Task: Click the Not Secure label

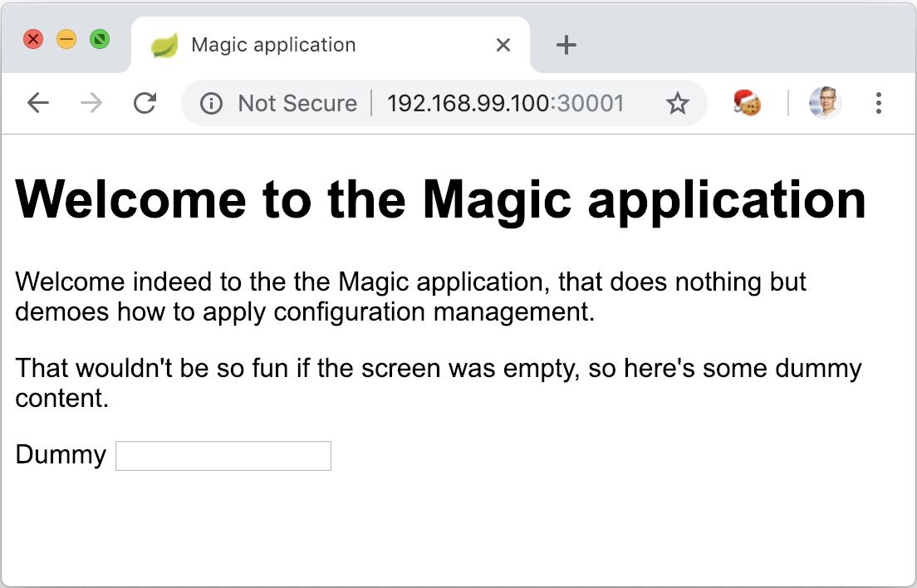Action: 297,103
